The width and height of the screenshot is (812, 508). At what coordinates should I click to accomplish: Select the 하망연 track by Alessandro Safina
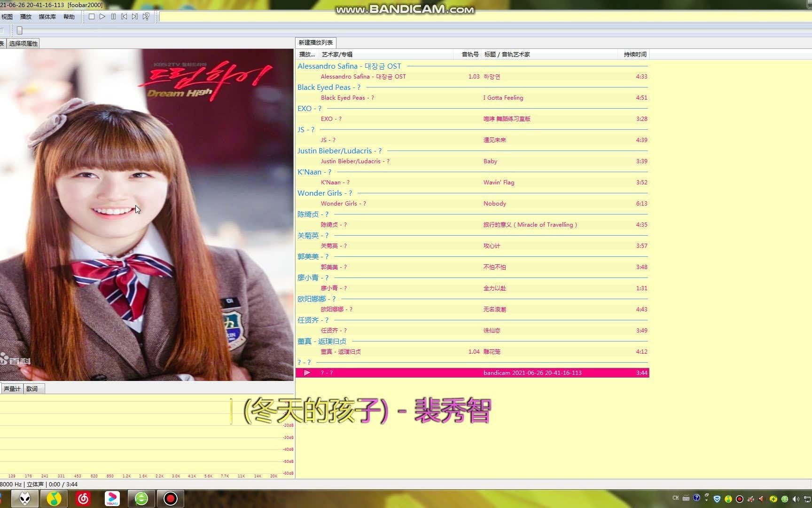tap(472, 77)
